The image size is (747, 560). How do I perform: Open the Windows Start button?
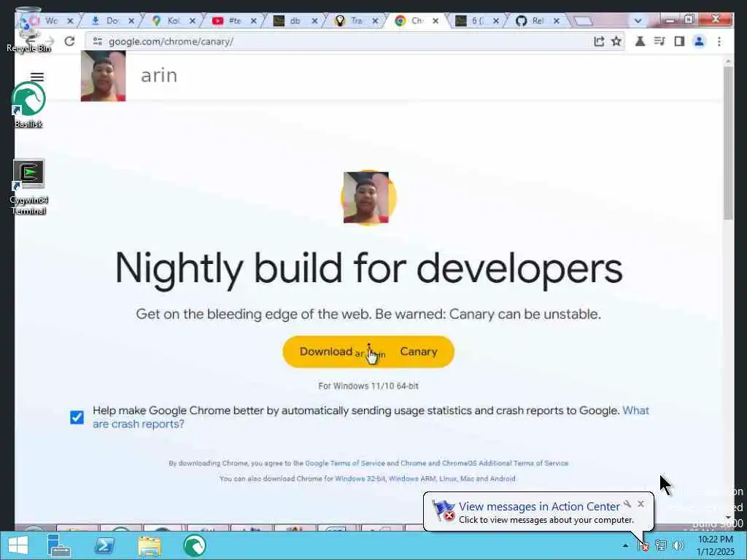coord(18,545)
